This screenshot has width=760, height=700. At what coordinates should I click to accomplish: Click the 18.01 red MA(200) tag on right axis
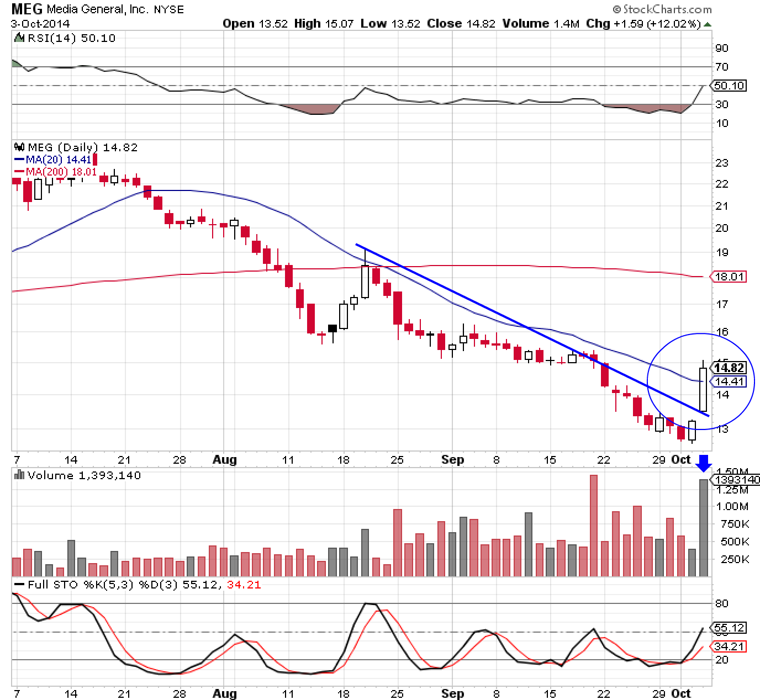pos(730,277)
